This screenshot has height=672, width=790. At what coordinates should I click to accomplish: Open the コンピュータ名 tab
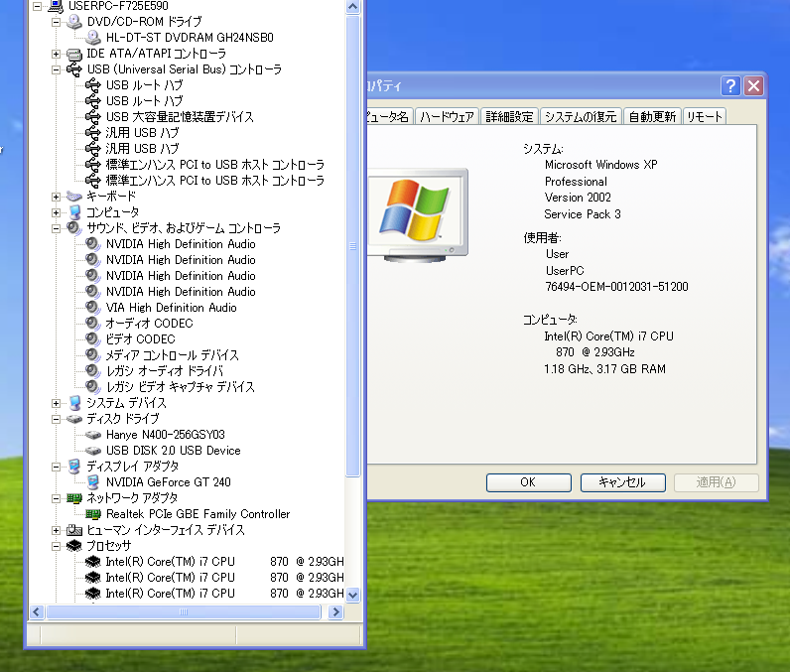click(390, 117)
